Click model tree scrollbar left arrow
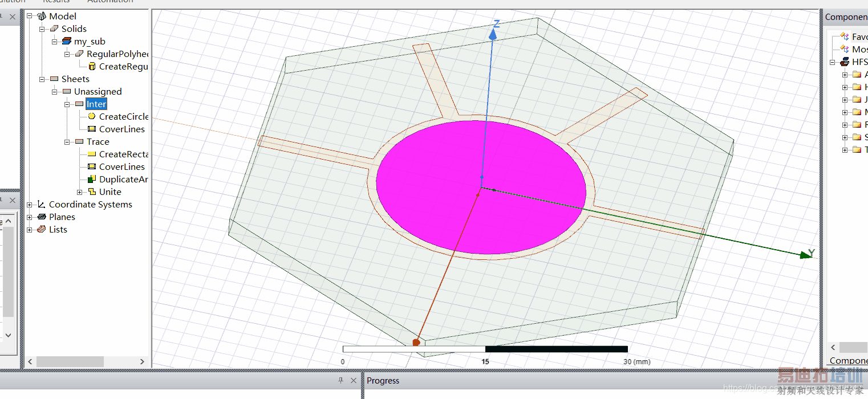 point(30,361)
